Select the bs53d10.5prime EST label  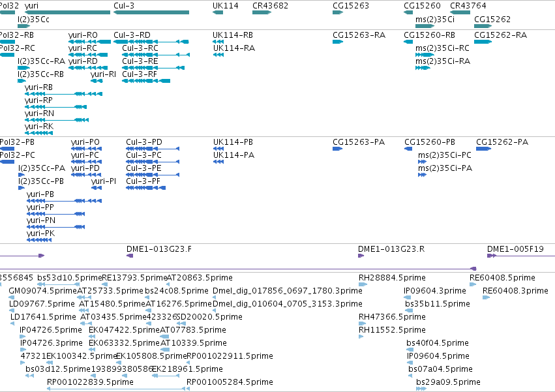point(70,278)
